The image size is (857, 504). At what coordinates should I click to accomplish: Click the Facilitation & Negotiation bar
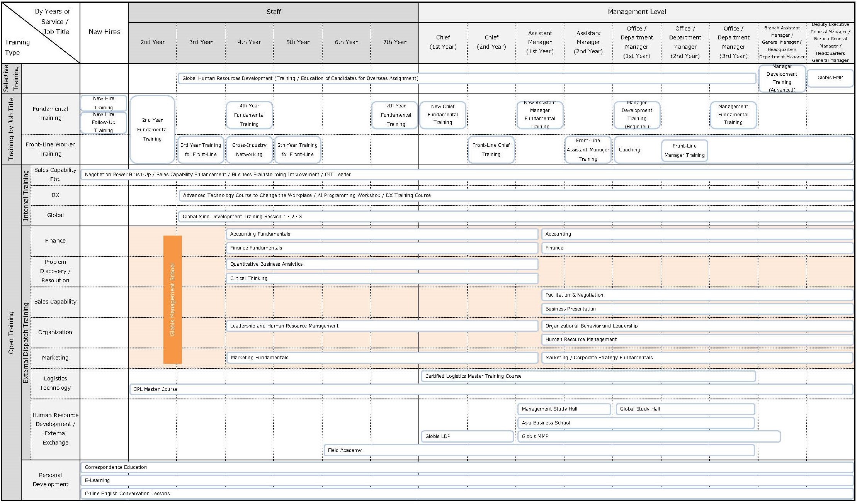point(697,295)
